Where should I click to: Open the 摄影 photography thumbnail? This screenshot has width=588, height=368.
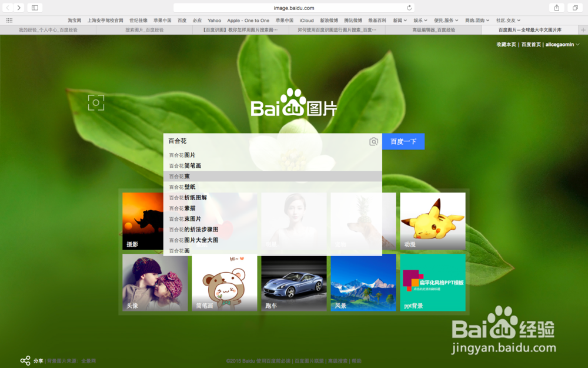point(142,221)
